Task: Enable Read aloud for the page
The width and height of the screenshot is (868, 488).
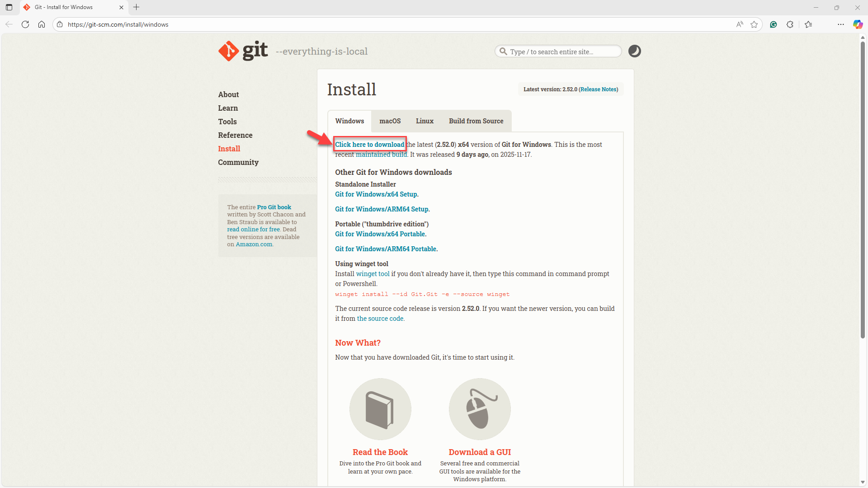Action: pos(740,24)
